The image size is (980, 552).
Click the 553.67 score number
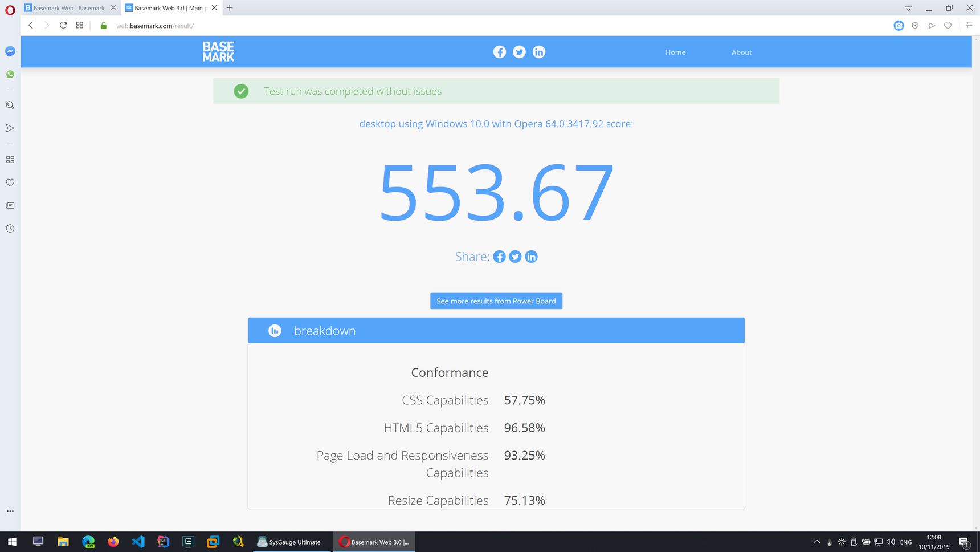[496, 193]
